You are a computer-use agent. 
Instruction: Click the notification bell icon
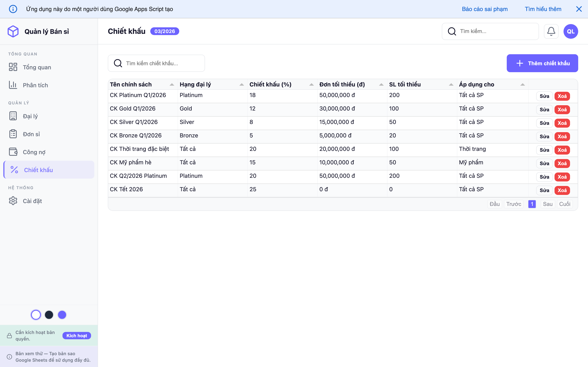[551, 31]
